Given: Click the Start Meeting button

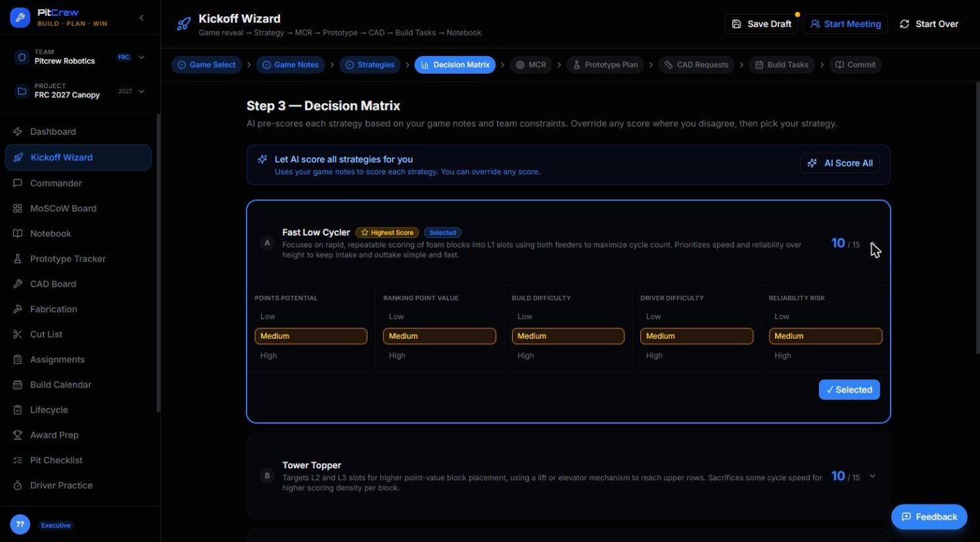Looking at the screenshot, I should click(x=845, y=24).
